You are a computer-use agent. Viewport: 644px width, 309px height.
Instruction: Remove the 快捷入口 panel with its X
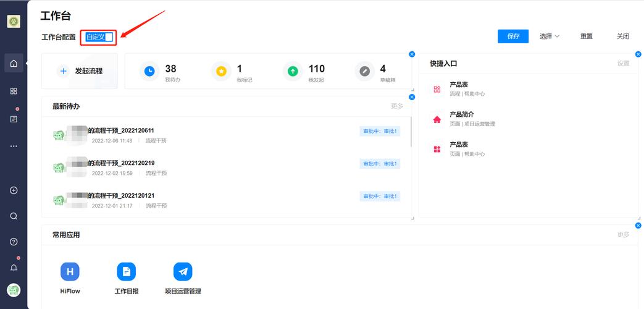pos(638,54)
